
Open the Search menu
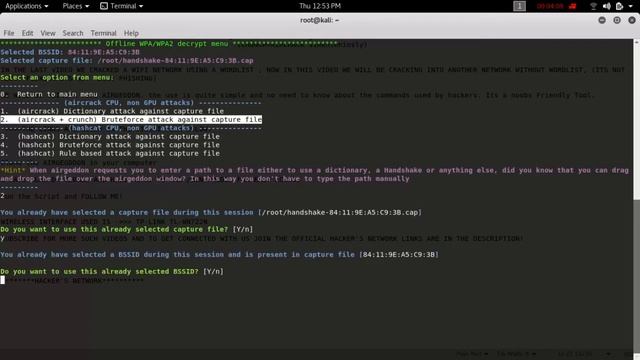73,33
